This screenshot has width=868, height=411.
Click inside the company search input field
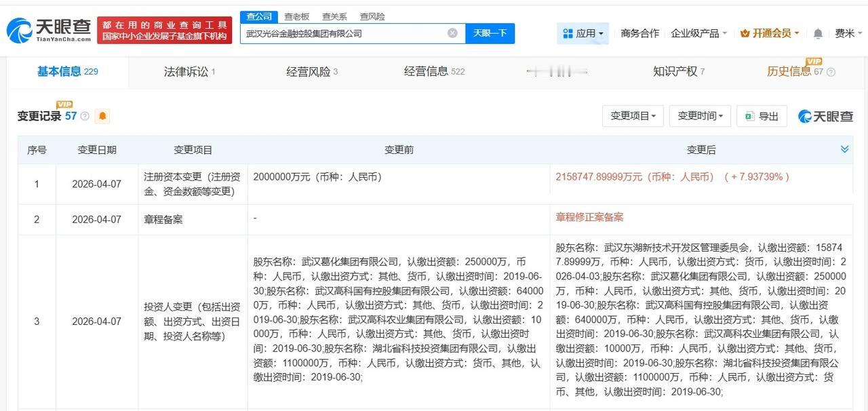pyautogui.click(x=339, y=33)
